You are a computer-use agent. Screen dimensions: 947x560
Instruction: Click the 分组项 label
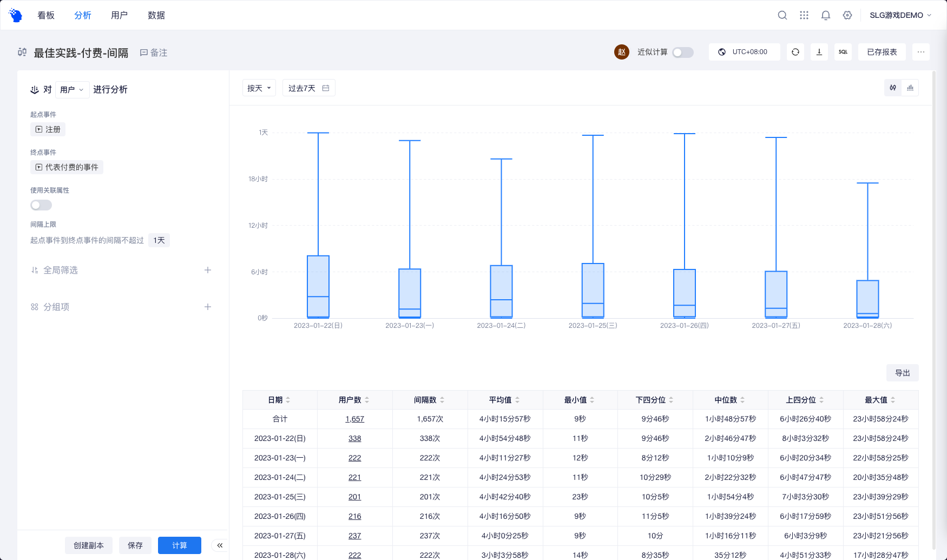56,307
